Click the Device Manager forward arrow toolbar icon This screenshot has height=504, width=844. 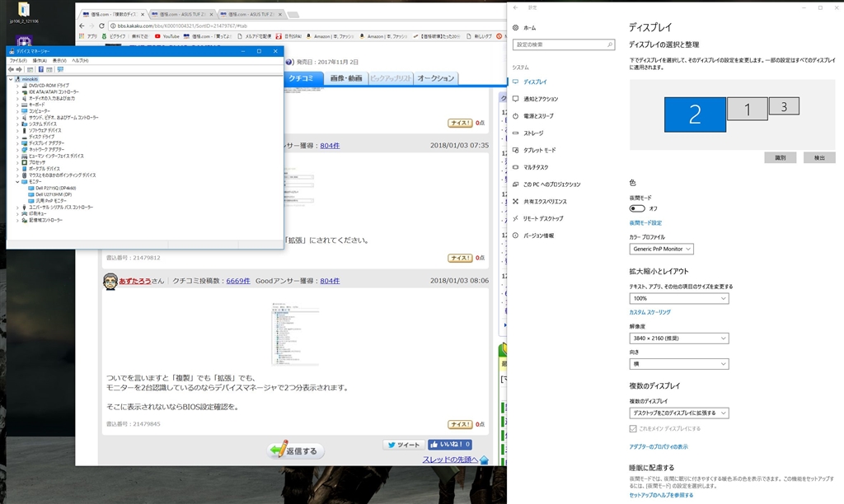pos(20,69)
